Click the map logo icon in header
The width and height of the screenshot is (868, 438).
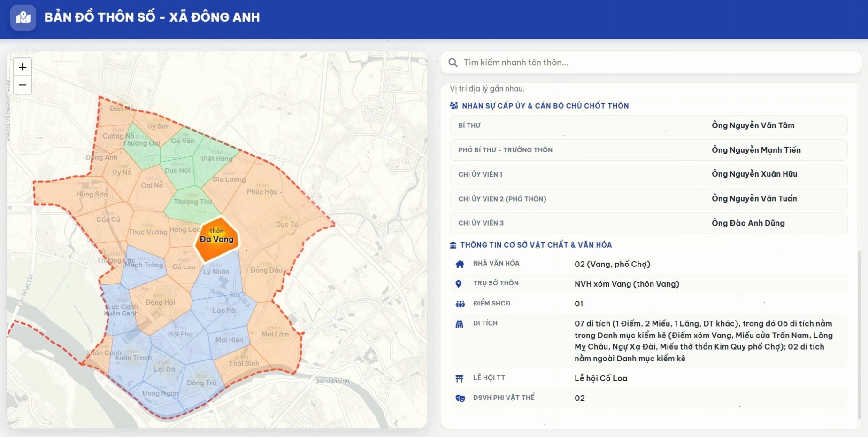click(23, 18)
